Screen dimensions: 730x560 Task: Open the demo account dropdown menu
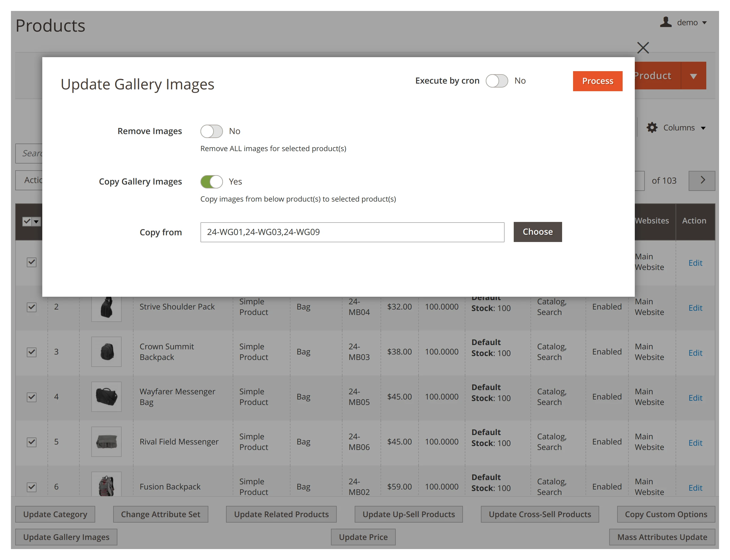click(704, 22)
